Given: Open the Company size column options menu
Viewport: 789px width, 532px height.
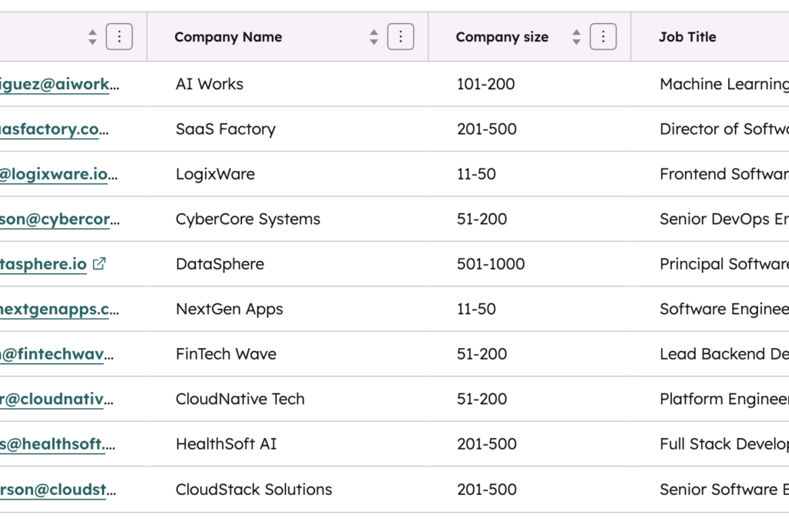Looking at the screenshot, I should point(603,36).
